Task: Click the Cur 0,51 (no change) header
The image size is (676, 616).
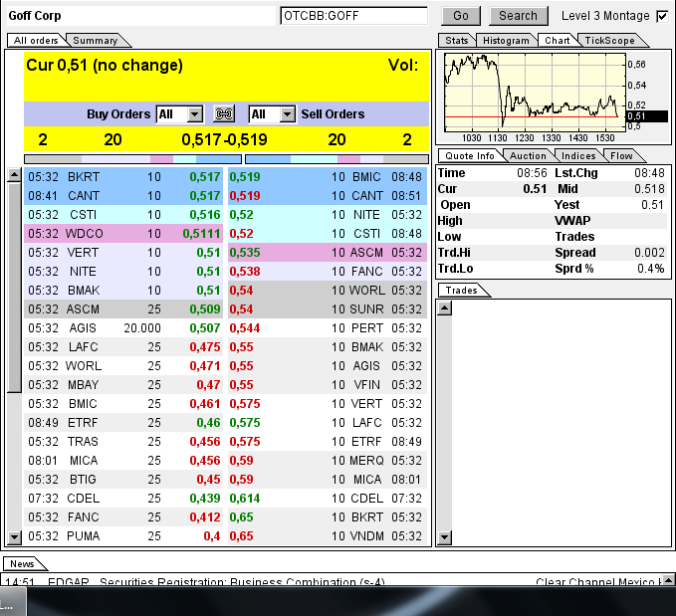Action: [x=105, y=65]
